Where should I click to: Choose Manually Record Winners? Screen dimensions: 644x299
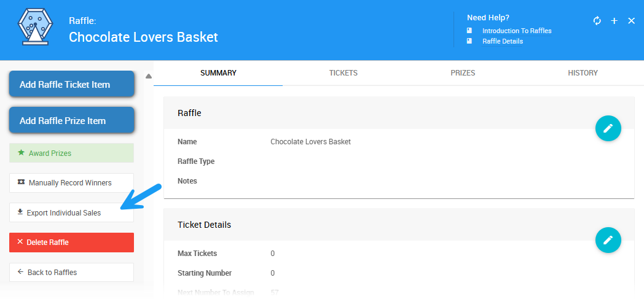pos(71,183)
